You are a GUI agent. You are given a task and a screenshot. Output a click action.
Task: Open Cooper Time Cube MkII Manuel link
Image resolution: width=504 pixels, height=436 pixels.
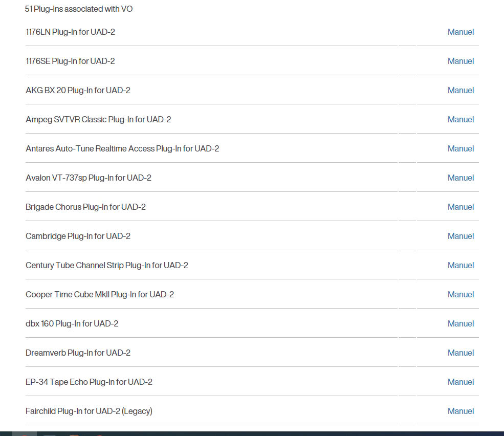461,294
